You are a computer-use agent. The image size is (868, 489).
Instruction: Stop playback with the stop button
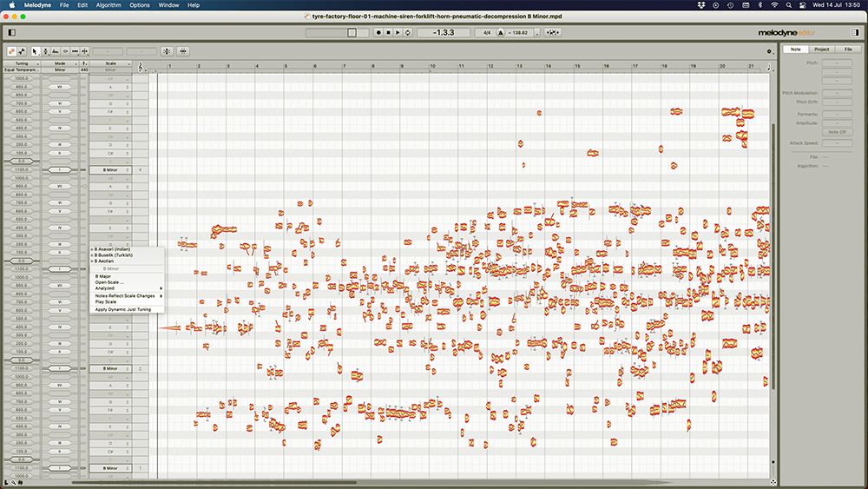[388, 33]
